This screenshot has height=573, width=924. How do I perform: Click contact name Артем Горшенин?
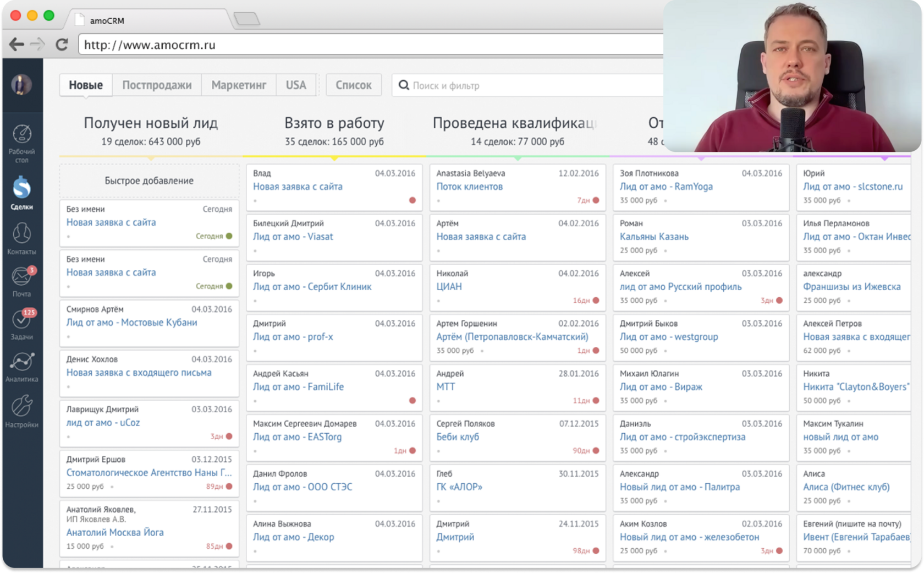tap(467, 324)
